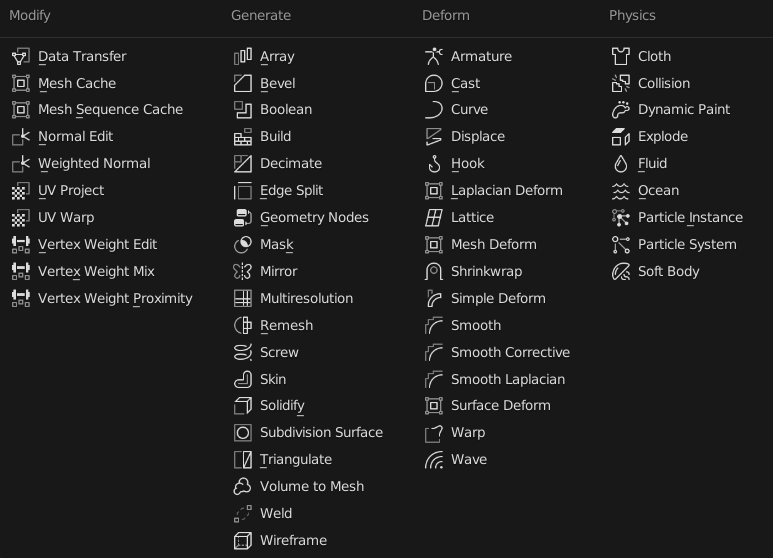Choose the Remesh modifier
This screenshot has width=773, height=558.
click(274, 325)
